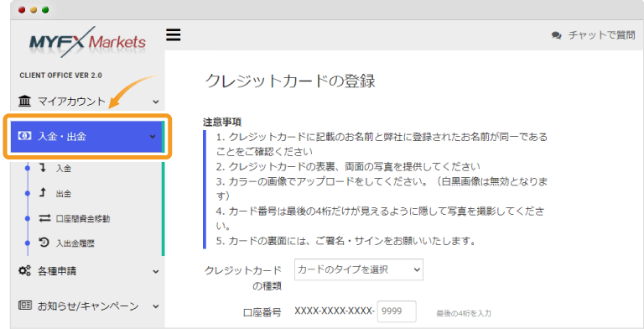
Task: Open チャットで質問 chat link
Action: [601, 35]
